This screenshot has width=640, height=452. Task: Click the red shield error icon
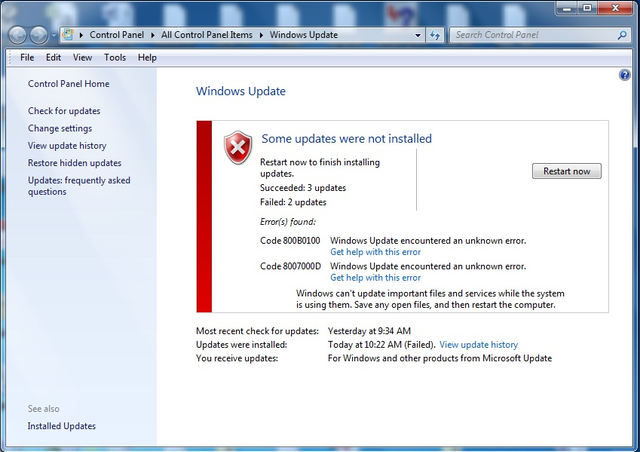click(x=238, y=147)
